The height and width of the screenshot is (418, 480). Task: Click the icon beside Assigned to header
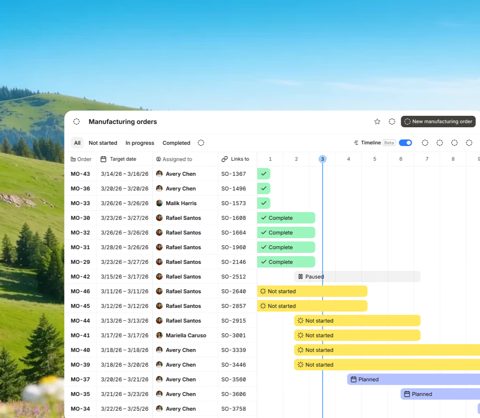(x=158, y=159)
